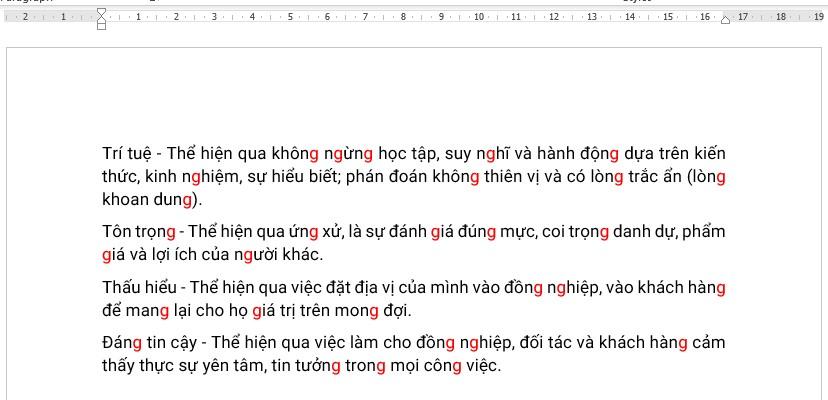828x400 pixels.
Task: Select the Left Indent square on ruler
Action: click(x=102, y=26)
